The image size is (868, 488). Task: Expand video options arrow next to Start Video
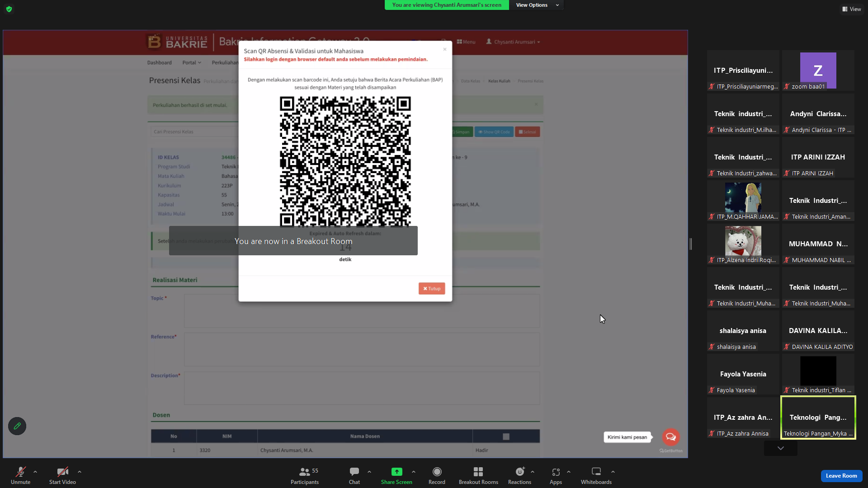coord(80,472)
